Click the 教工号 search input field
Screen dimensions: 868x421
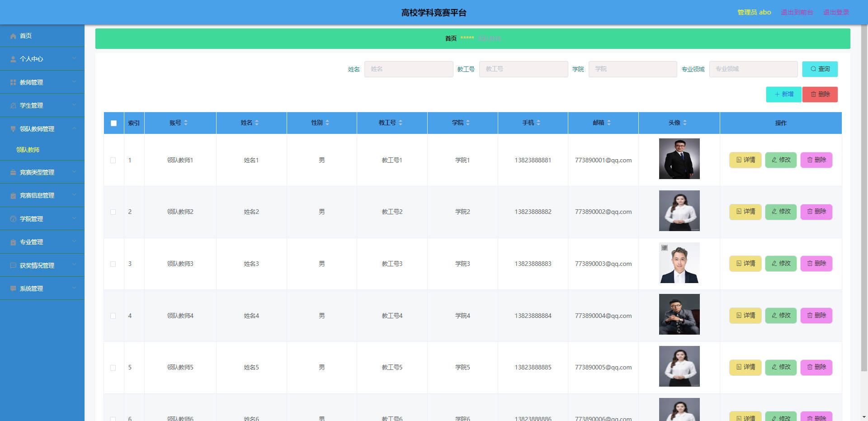[524, 69]
